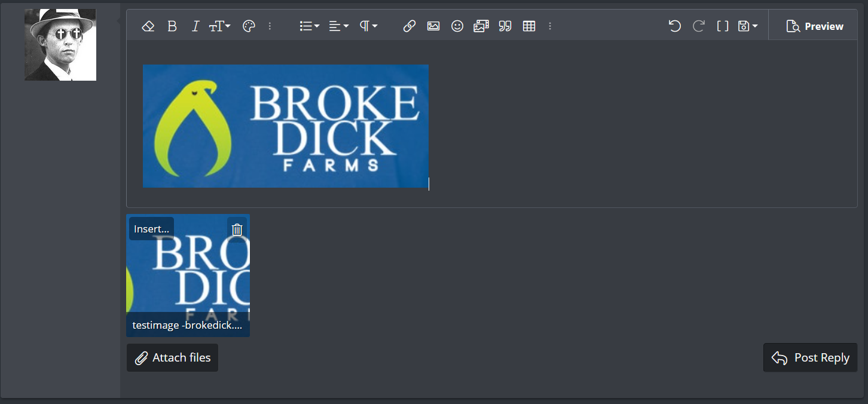Image resolution: width=868 pixels, height=404 pixels.
Task: Click the Insert media gallery icon
Action: pyautogui.click(x=481, y=26)
